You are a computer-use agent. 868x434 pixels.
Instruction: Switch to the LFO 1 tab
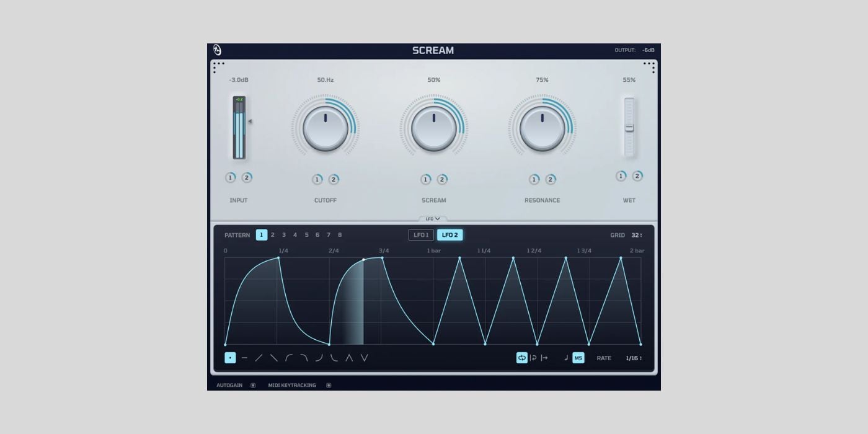click(x=421, y=235)
